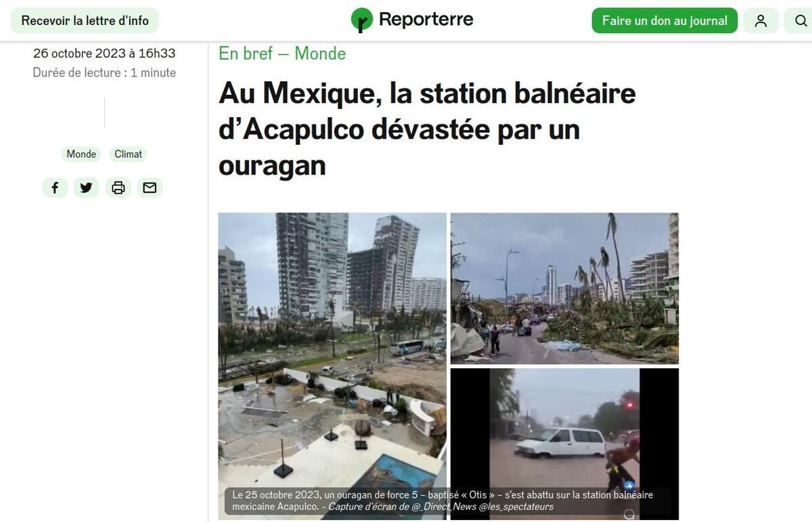
Task: Click the Durée de lecture text
Action: point(104,72)
